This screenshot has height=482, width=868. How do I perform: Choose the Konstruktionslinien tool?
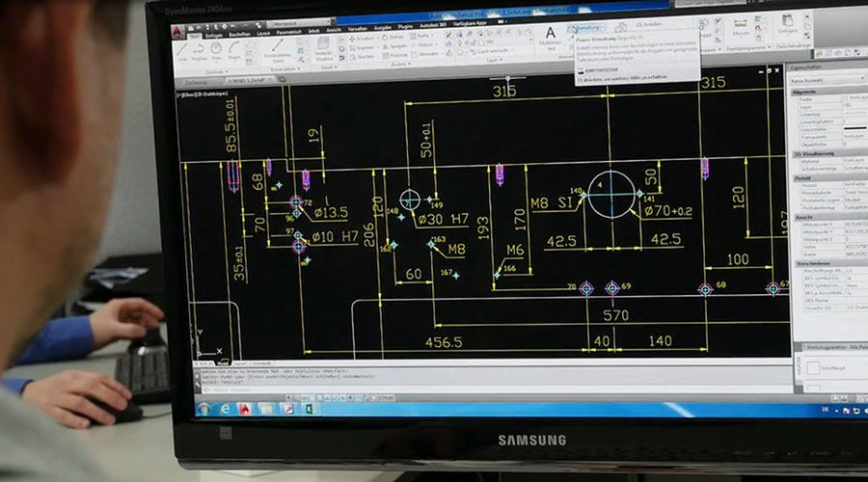278,50
